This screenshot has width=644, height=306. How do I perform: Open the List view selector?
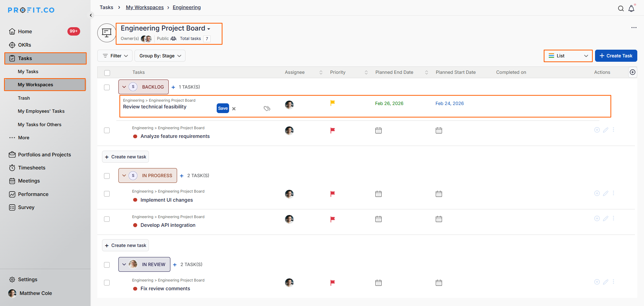(x=568, y=56)
